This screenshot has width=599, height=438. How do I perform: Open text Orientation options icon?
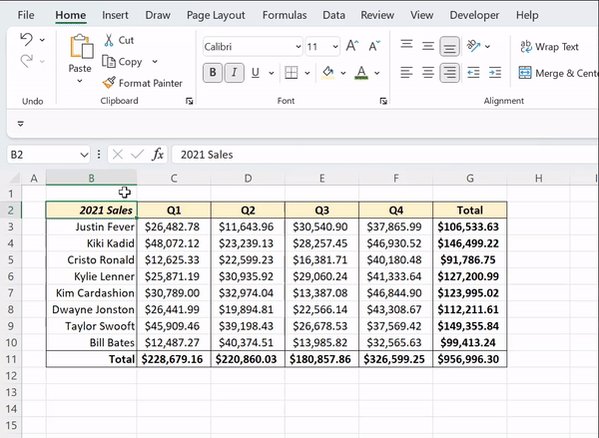click(x=473, y=46)
